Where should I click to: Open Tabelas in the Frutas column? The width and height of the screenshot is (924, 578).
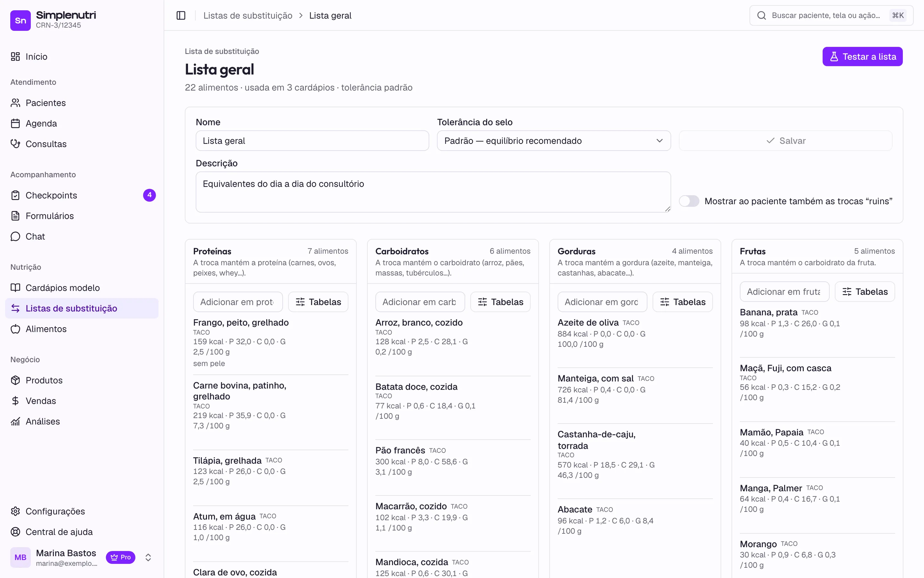tap(865, 292)
